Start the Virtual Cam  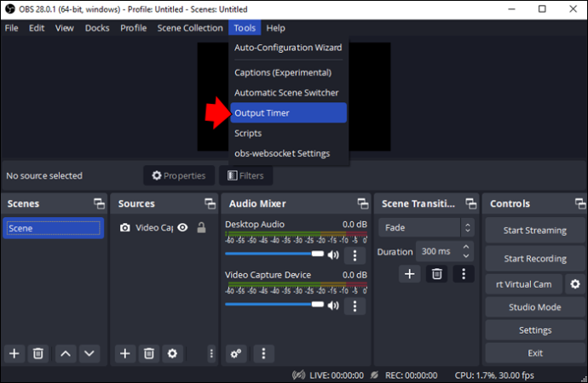pyautogui.click(x=524, y=284)
